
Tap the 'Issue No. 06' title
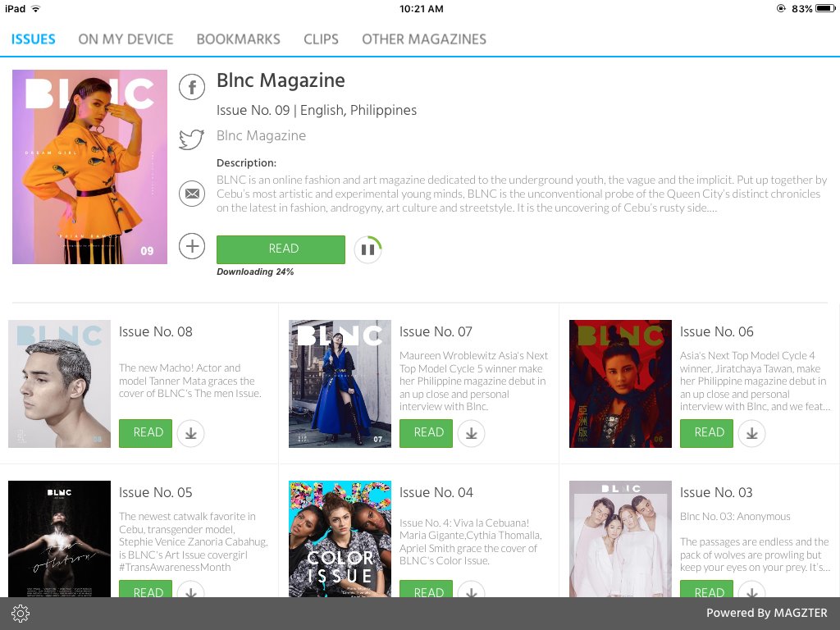pyautogui.click(x=716, y=331)
